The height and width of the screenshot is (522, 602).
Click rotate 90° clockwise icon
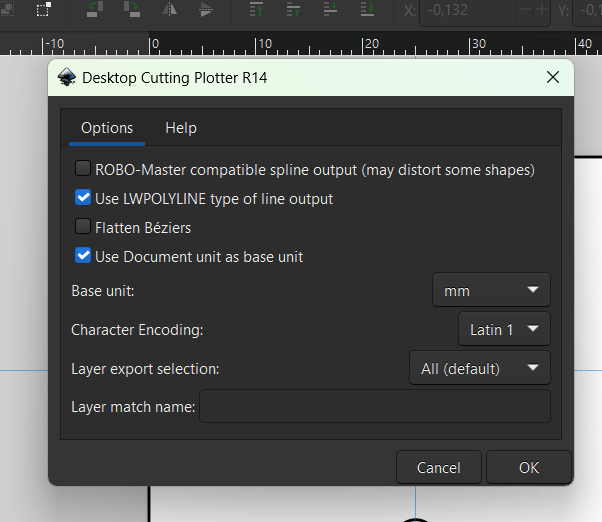(132, 9)
